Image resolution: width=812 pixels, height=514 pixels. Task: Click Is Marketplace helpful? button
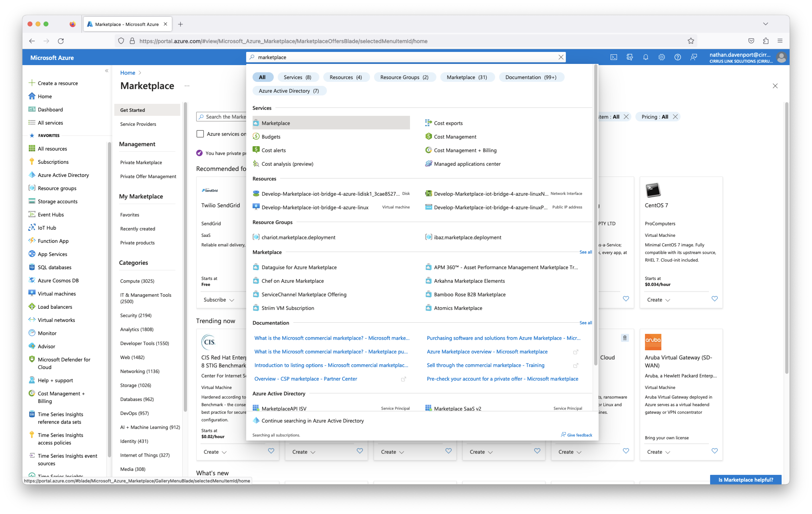(746, 480)
